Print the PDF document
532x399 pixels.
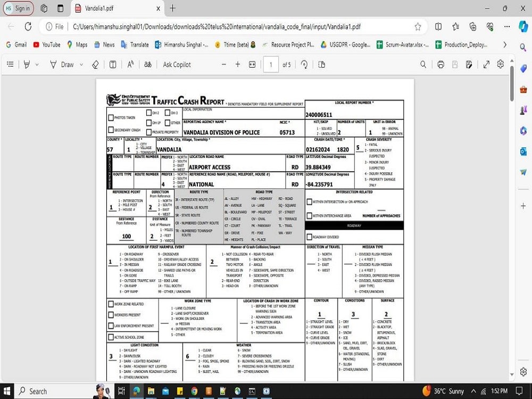pos(440,64)
